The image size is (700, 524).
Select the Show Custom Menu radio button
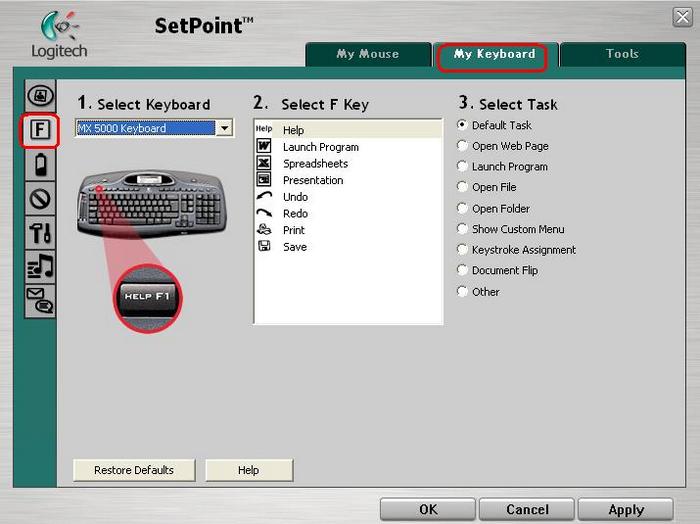[x=462, y=229]
